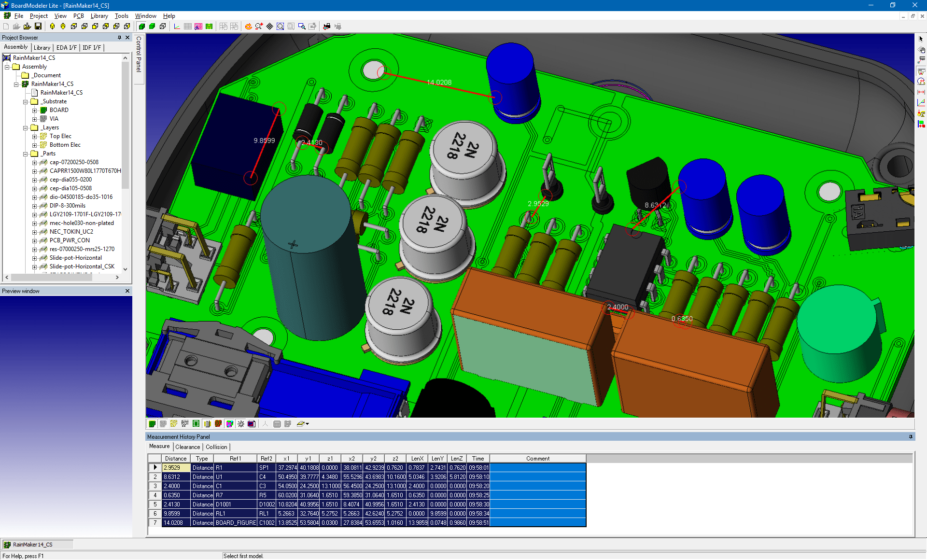
Task: Collapse the _Layers folder node
Action: coord(26,127)
